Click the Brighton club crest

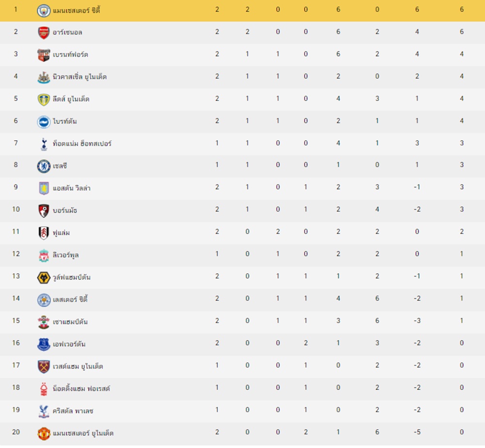44,122
